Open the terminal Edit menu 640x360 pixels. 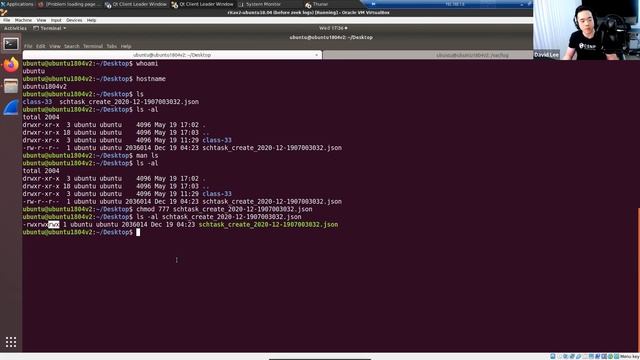40,46
